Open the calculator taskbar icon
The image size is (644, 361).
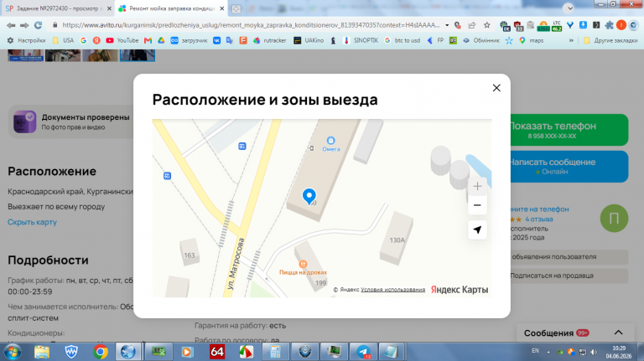tap(275, 352)
